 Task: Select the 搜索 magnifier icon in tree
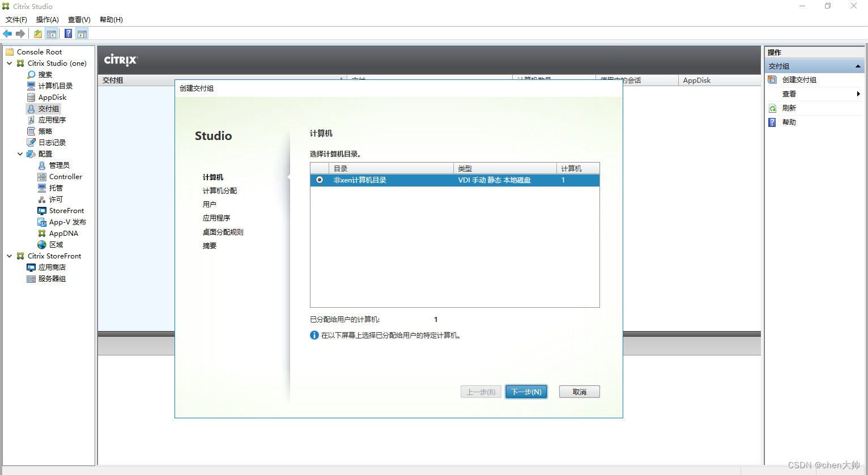click(31, 74)
